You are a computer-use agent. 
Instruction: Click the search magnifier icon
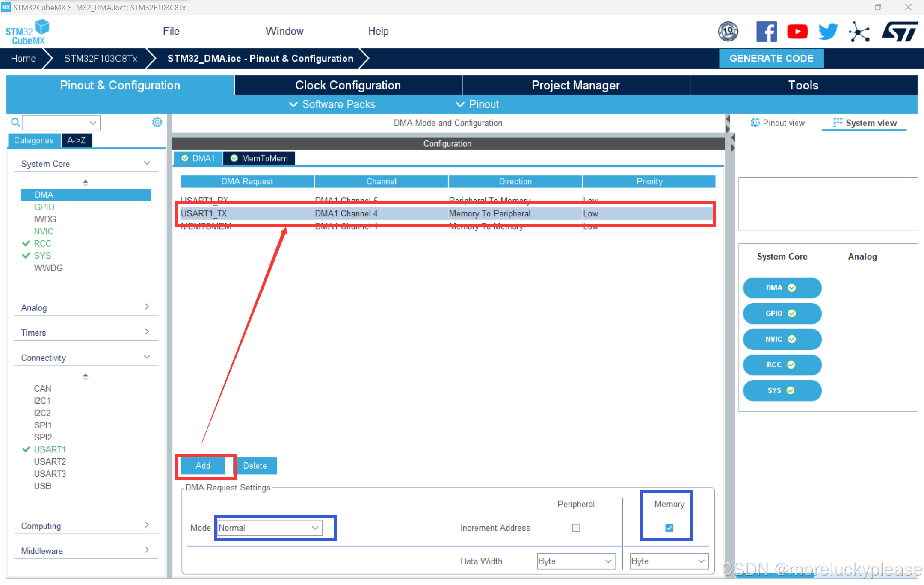[x=15, y=123]
